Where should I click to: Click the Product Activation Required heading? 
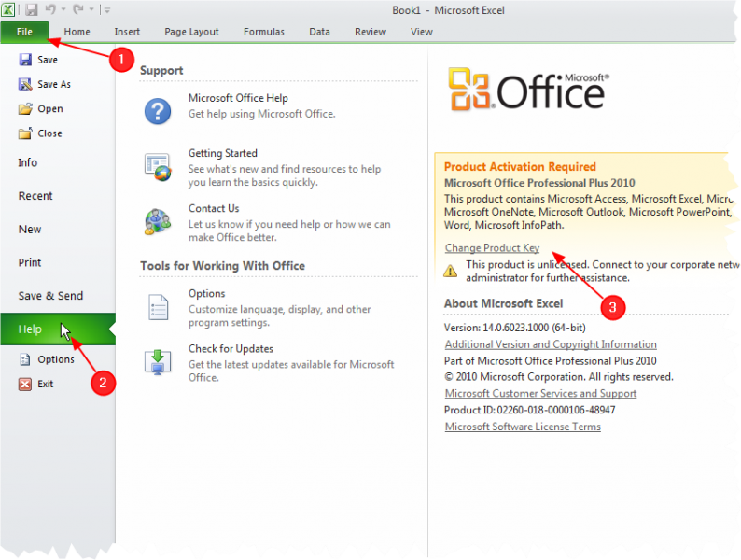(520, 167)
